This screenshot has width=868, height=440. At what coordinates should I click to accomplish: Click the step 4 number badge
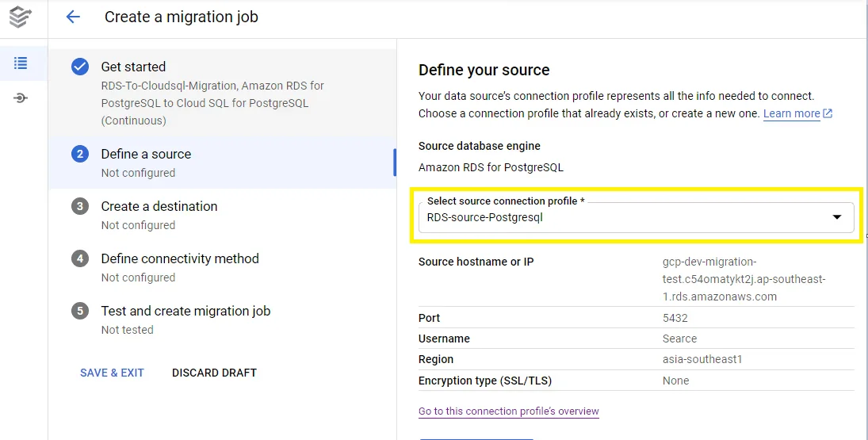[80, 259]
